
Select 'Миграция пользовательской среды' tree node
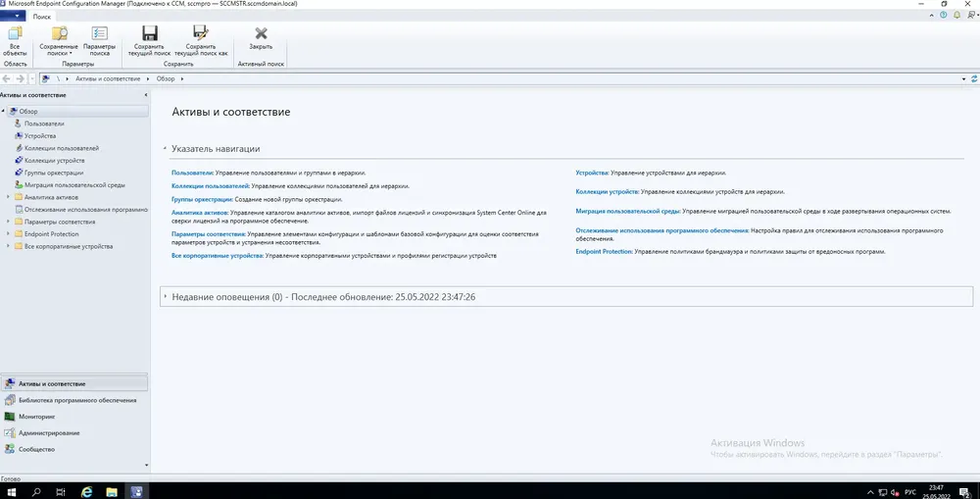[x=74, y=185]
